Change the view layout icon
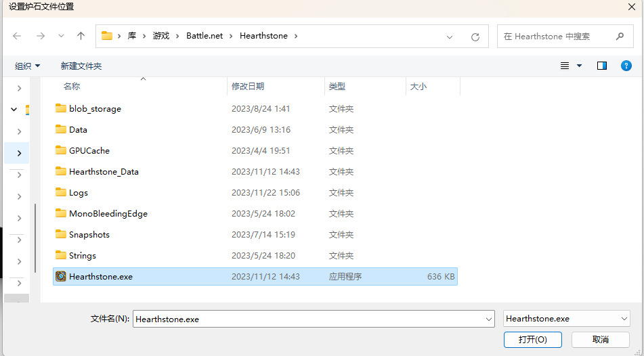The image size is (644, 356). tap(565, 66)
